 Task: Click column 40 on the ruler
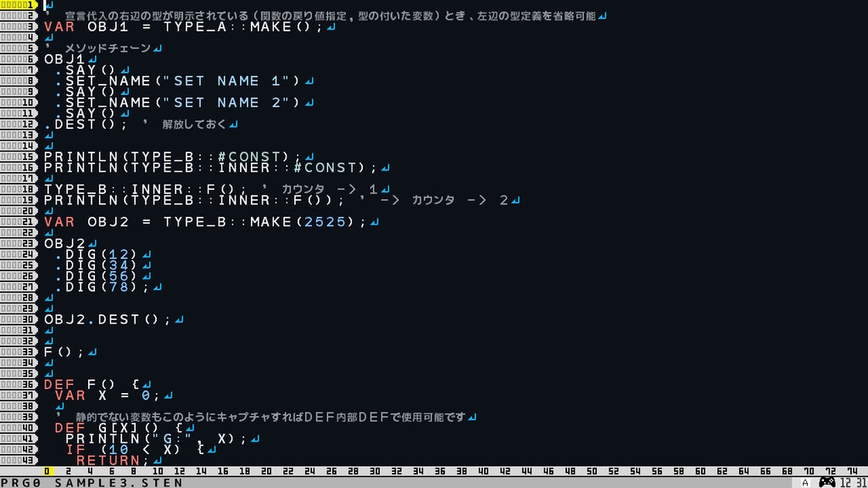[x=483, y=471]
